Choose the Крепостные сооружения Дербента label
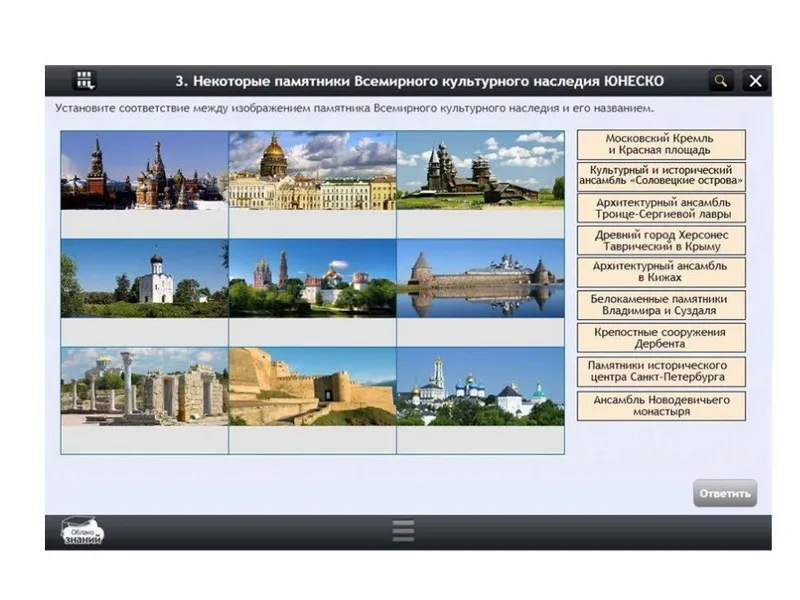This screenshot has width=800, height=600. tap(660, 337)
